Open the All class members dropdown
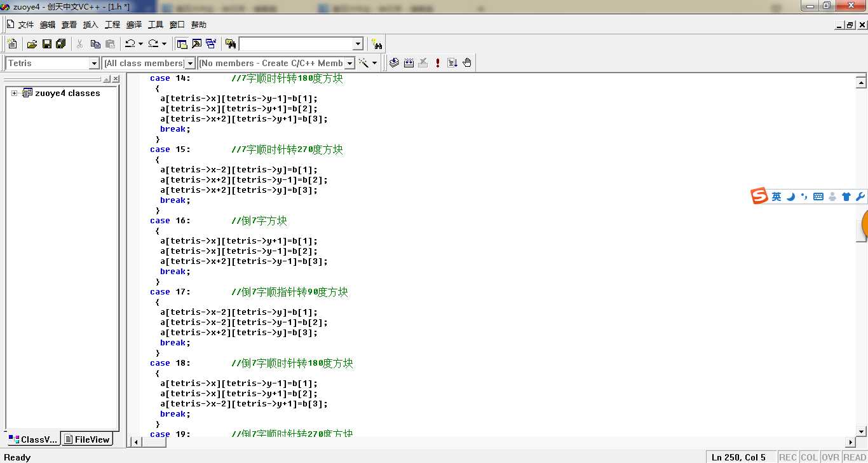868x463 pixels. (x=189, y=64)
